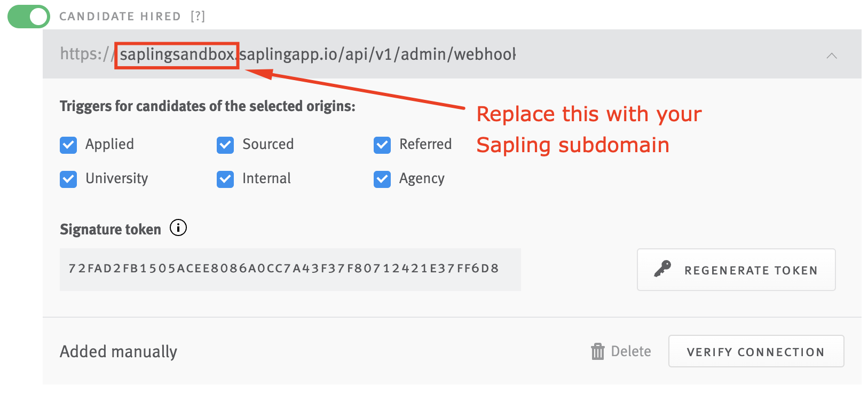Click the signature token value field
The height and width of the screenshot is (393, 868).
click(290, 269)
